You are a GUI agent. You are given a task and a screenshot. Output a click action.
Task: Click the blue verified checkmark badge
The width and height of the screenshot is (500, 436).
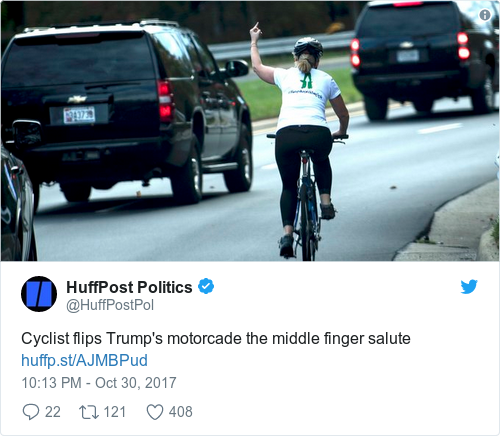[206, 286]
